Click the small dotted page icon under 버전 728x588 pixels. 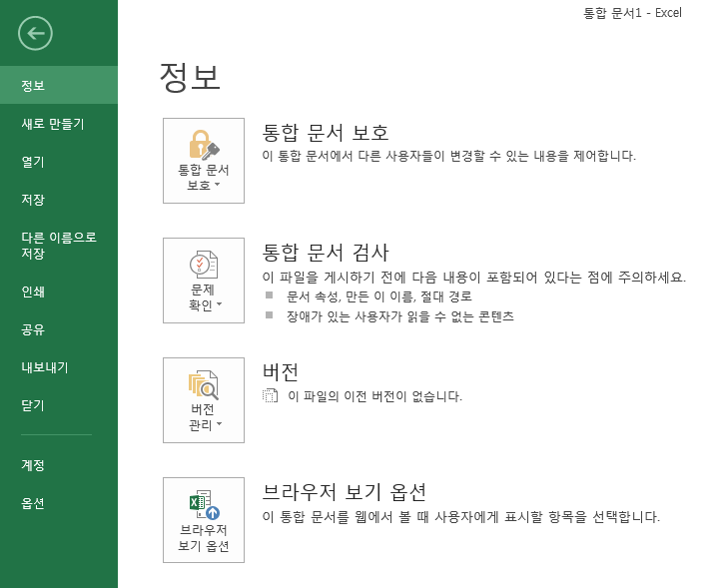(270, 396)
